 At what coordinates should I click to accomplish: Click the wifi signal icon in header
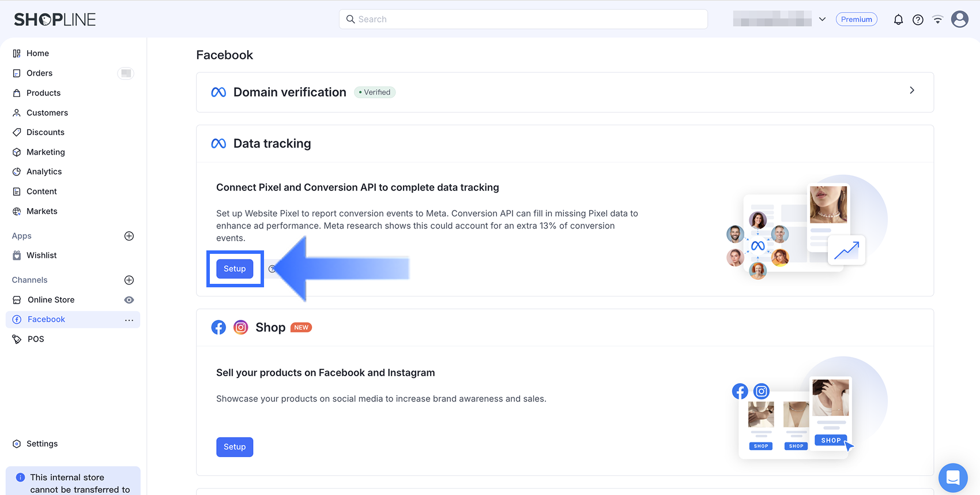point(938,20)
